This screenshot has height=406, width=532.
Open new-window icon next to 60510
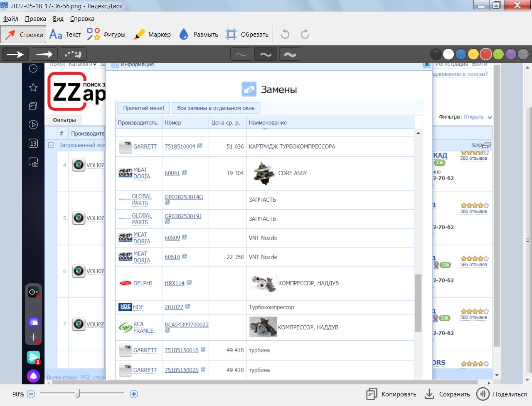point(185,256)
